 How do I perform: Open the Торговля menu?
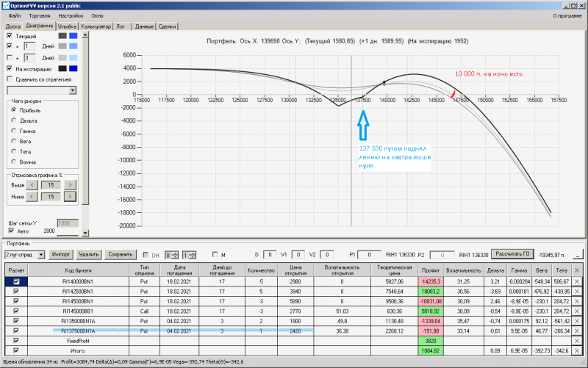click(x=40, y=15)
